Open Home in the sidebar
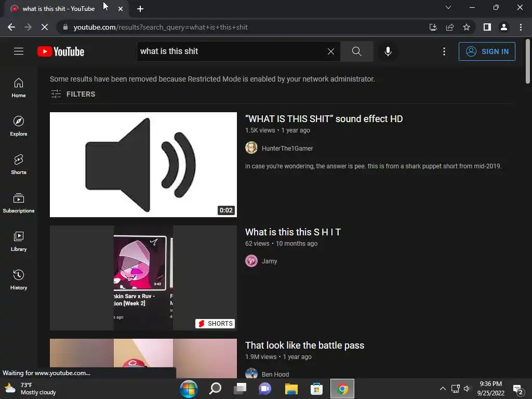The width and height of the screenshot is (532, 399). 19,87
